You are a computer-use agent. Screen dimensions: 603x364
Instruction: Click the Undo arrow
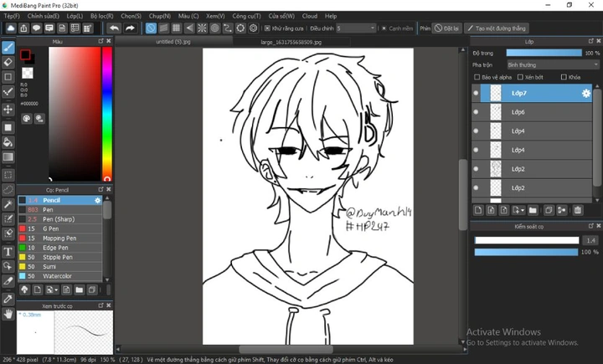point(114,28)
